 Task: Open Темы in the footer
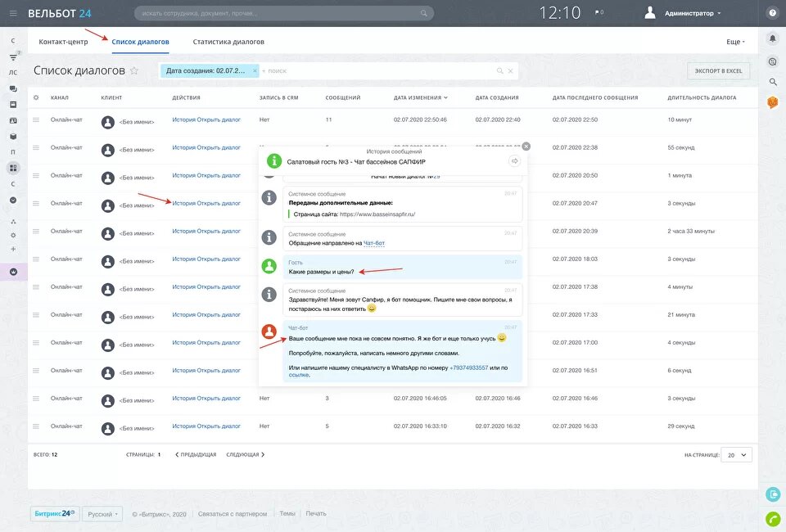point(287,514)
